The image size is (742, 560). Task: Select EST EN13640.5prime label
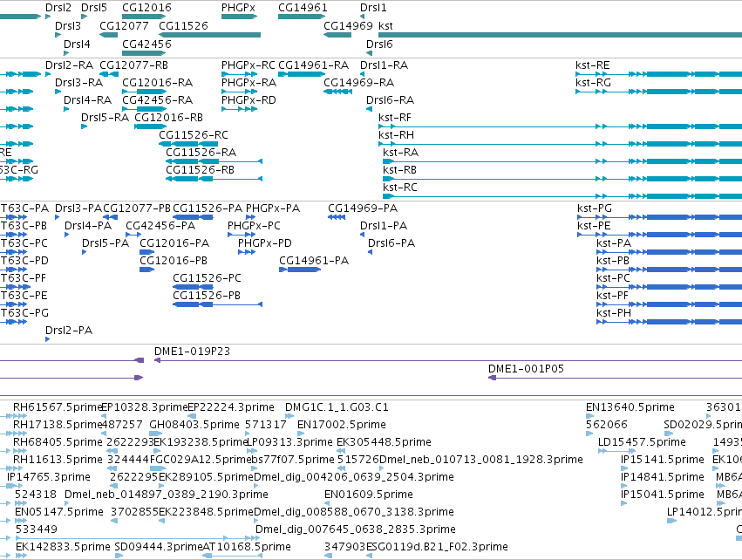630,407
